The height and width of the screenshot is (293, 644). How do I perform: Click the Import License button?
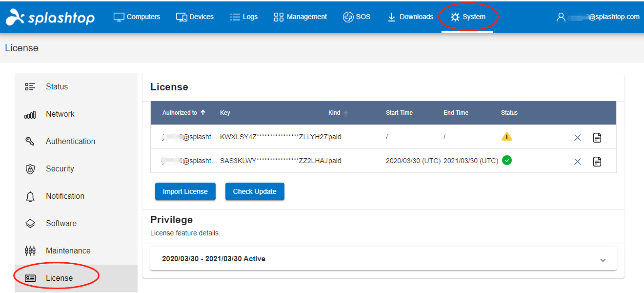[x=185, y=191]
